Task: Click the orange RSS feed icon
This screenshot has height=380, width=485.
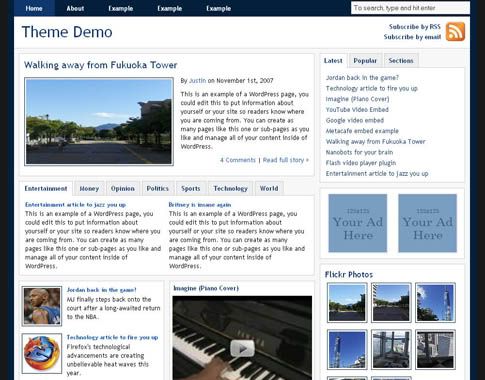Action: point(455,32)
